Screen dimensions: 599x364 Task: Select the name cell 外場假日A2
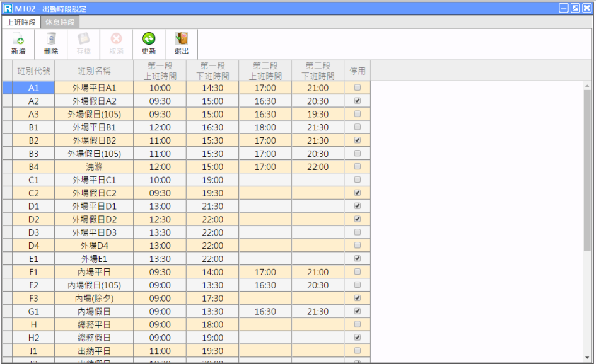click(x=94, y=101)
